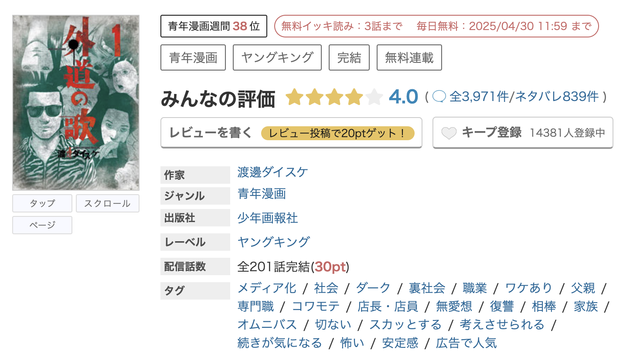Viewport: 640px width, 364px height.
Task: Click the 広告で人気 tag
Action: tap(465, 343)
